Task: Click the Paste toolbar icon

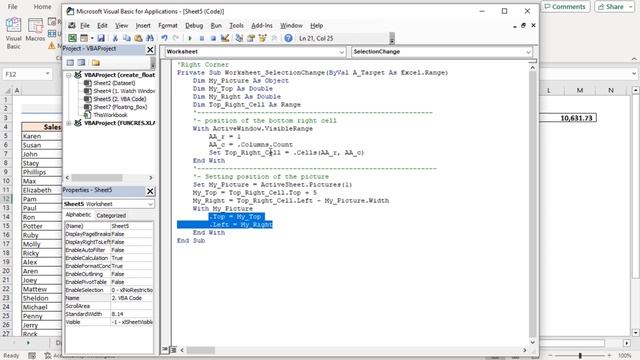Action: pos(138,38)
